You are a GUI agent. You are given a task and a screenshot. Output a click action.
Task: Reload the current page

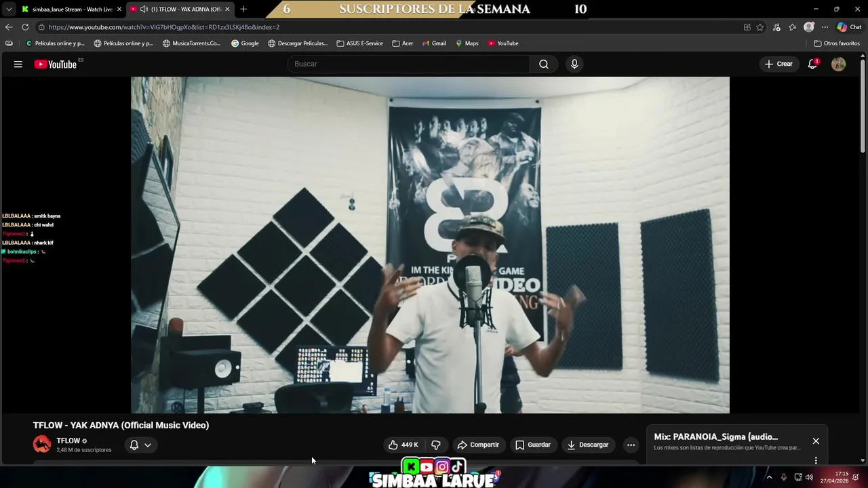click(25, 27)
